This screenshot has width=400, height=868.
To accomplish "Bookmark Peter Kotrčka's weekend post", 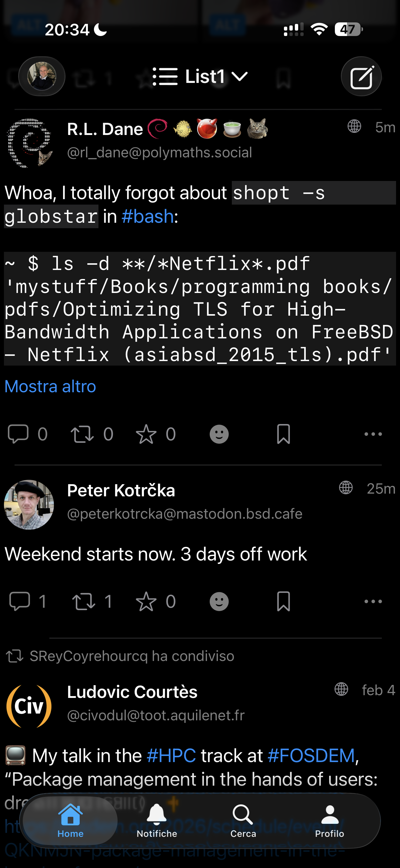I will point(283,601).
